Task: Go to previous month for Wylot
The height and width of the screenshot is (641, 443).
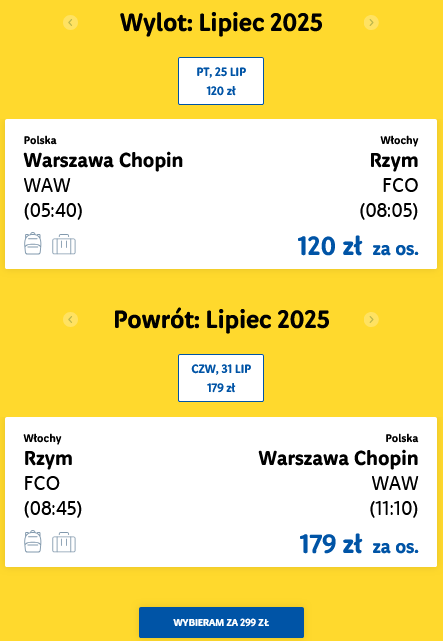Action: pyautogui.click(x=70, y=22)
